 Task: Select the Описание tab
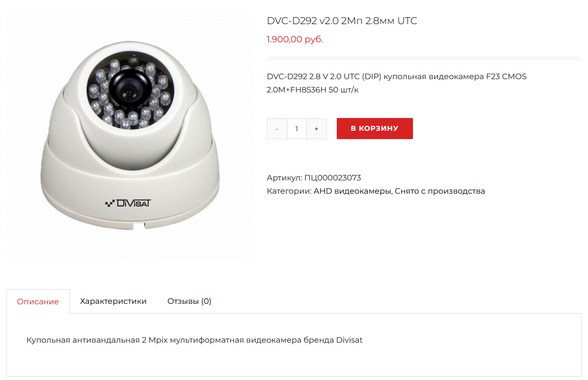pos(38,301)
